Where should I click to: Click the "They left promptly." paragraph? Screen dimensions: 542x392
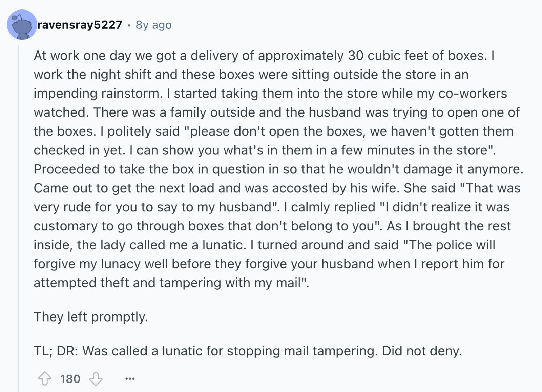91,317
